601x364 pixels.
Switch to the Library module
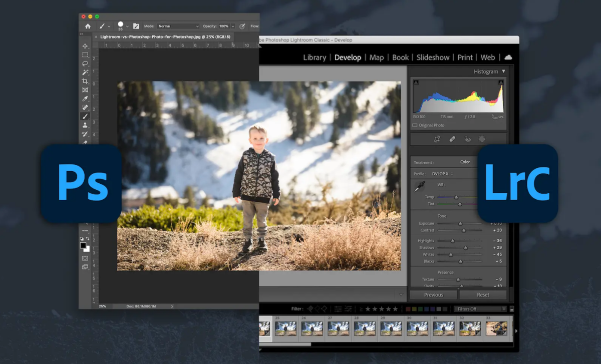(315, 58)
